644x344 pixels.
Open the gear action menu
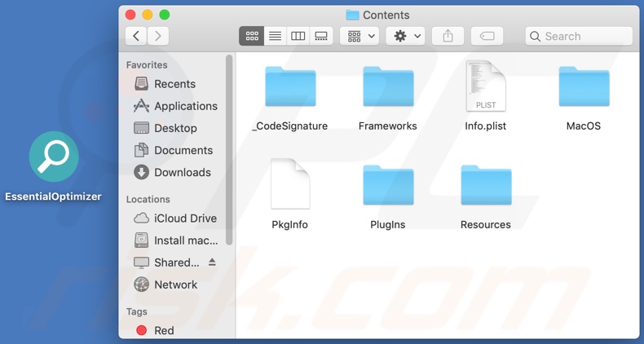405,36
